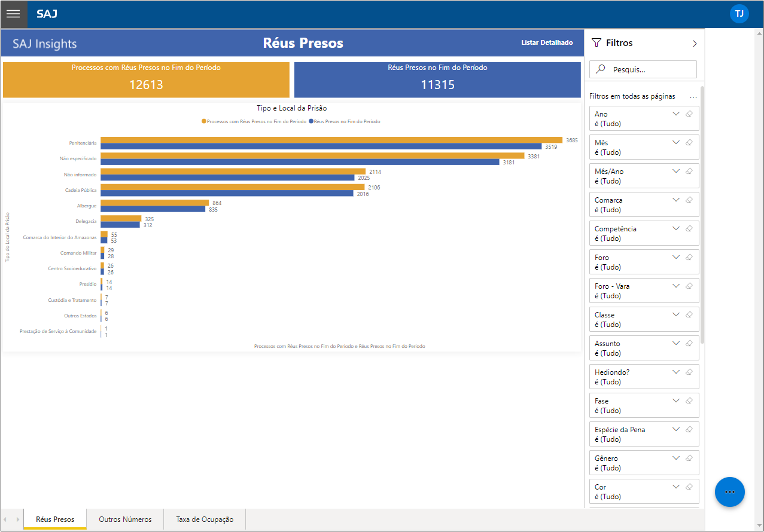Click the SAJ logo in header
Image resolution: width=764 pixels, height=532 pixels.
point(47,14)
